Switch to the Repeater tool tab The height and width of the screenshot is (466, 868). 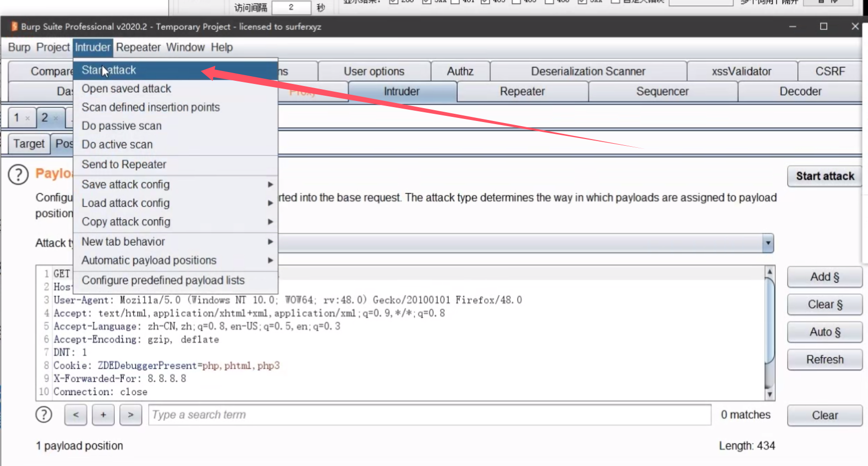pyautogui.click(x=522, y=92)
